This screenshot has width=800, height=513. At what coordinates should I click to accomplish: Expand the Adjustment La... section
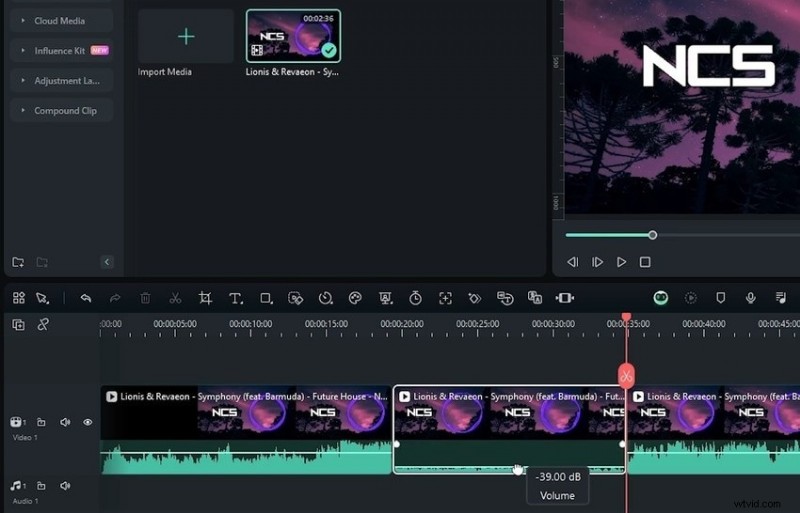(62, 81)
